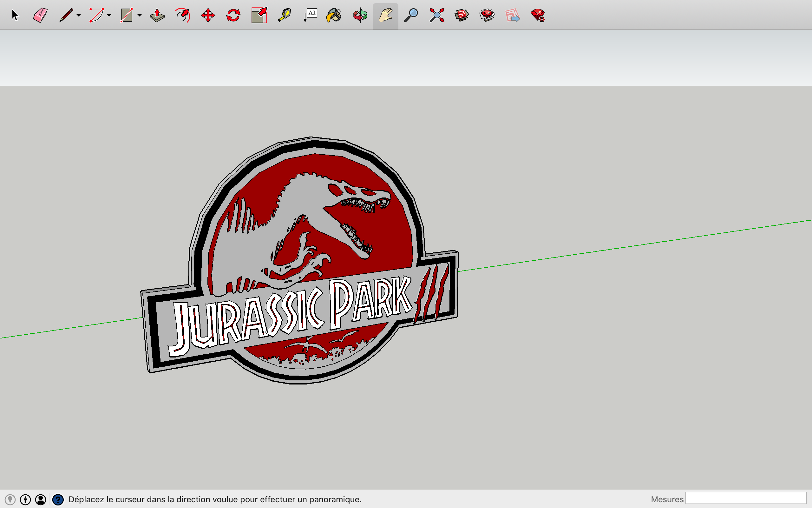Open the model credits info icon
The height and width of the screenshot is (508, 812).
(25, 500)
